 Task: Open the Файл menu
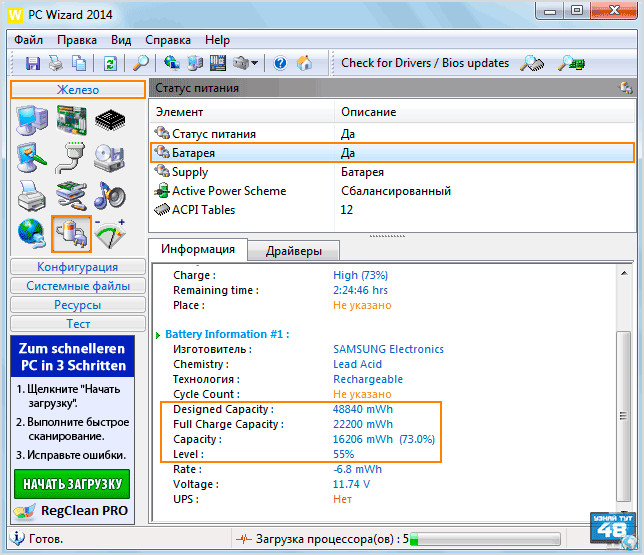(x=28, y=40)
